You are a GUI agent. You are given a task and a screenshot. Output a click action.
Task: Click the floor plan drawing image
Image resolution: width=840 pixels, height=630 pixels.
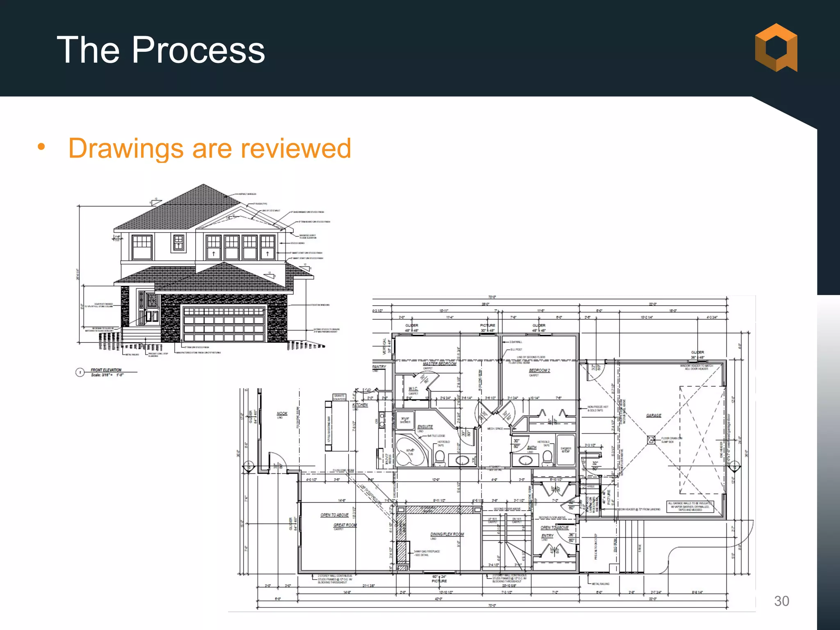coord(492,453)
